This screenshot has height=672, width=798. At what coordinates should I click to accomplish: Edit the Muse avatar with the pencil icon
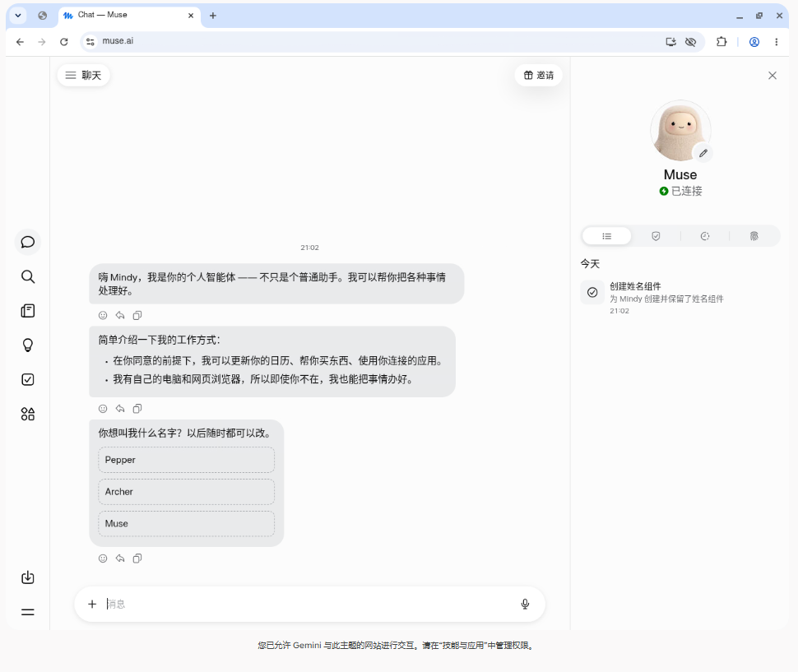(703, 153)
